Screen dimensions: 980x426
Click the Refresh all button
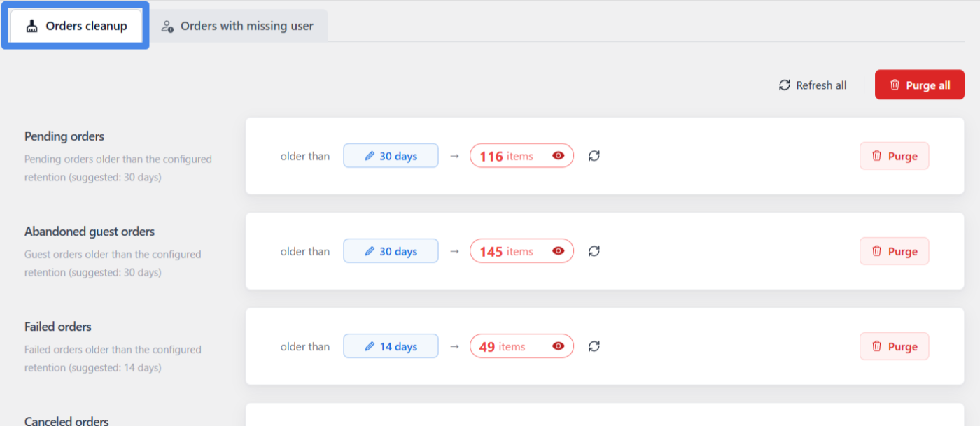click(x=813, y=85)
